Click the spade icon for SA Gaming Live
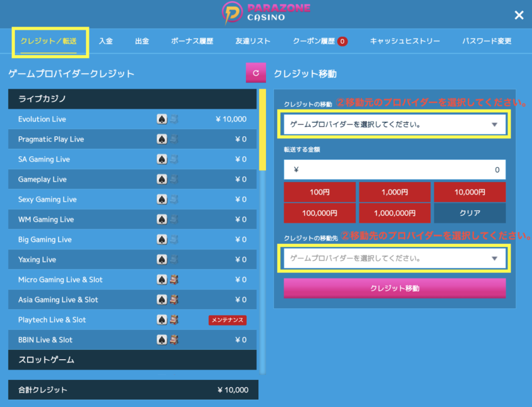Screen dimensions: 532x407 (x=162, y=159)
